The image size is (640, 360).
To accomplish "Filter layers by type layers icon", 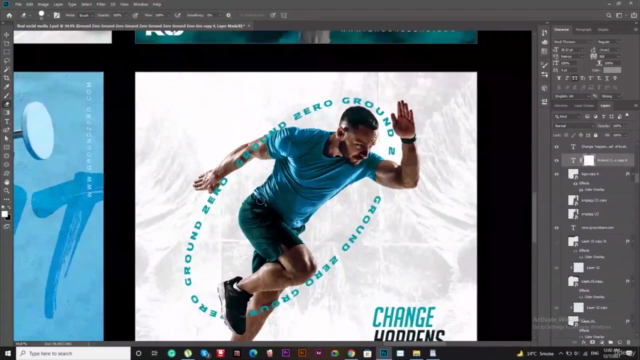I will tap(603, 117).
